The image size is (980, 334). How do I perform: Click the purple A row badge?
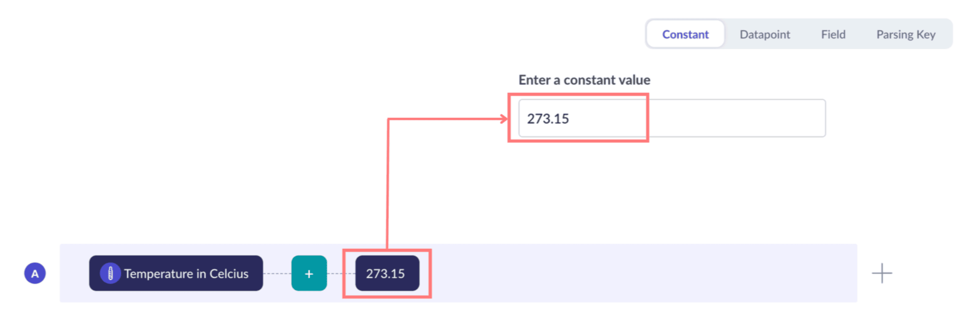(x=35, y=273)
